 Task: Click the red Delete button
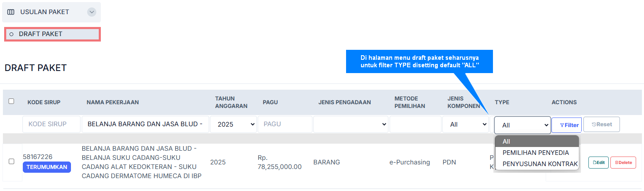pyautogui.click(x=623, y=162)
